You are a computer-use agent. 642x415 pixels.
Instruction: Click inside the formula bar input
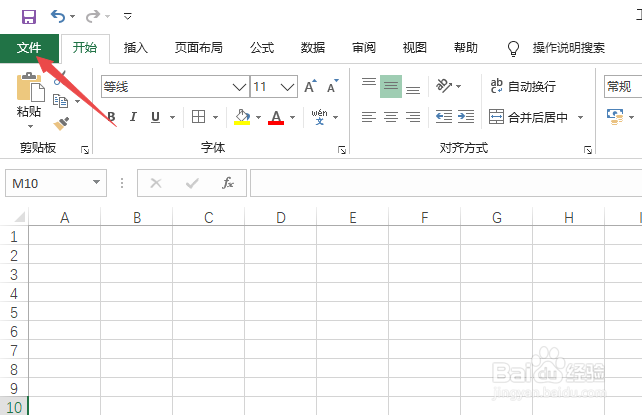click(446, 183)
